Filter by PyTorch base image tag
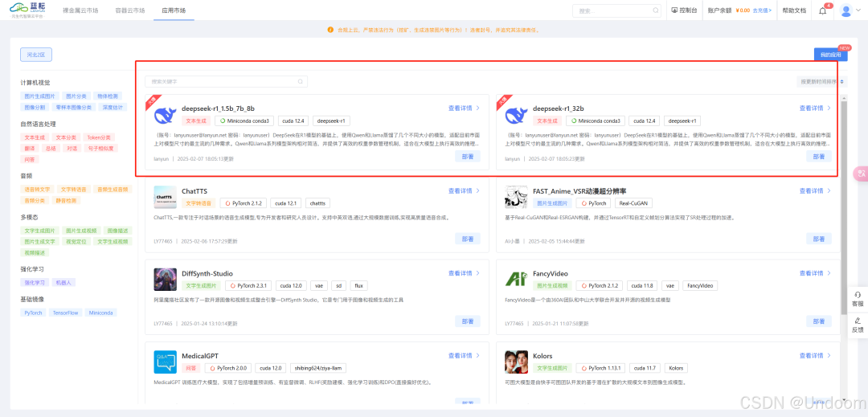The image size is (868, 417). tap(33, 313)
